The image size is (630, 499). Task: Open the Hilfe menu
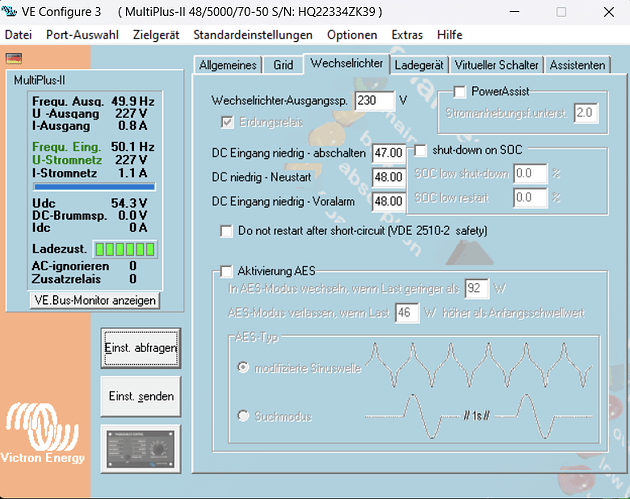(x=450, y=35)
